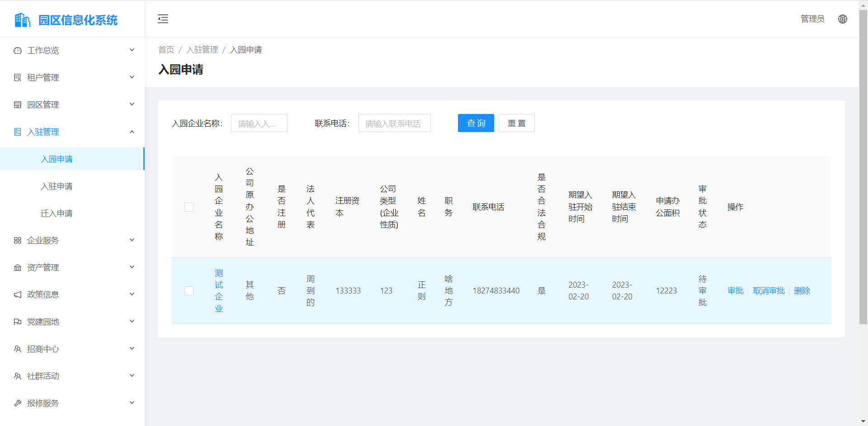Focus the 入园企业名称 input field
868x426 pixels.
pyautogui.click(x=259, y=123)
